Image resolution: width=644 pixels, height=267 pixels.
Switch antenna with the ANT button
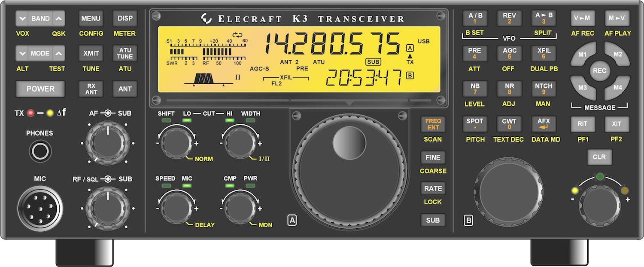pyautogui.click(x=125, y=89)
